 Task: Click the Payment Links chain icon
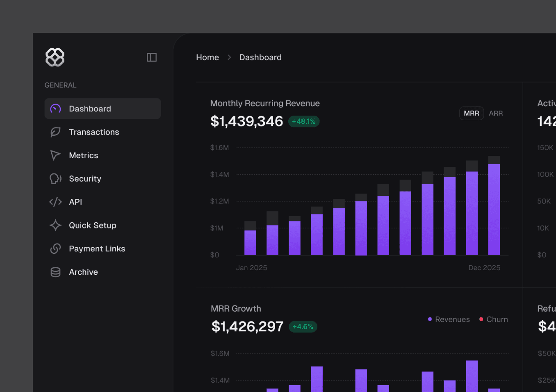point(55,249)
